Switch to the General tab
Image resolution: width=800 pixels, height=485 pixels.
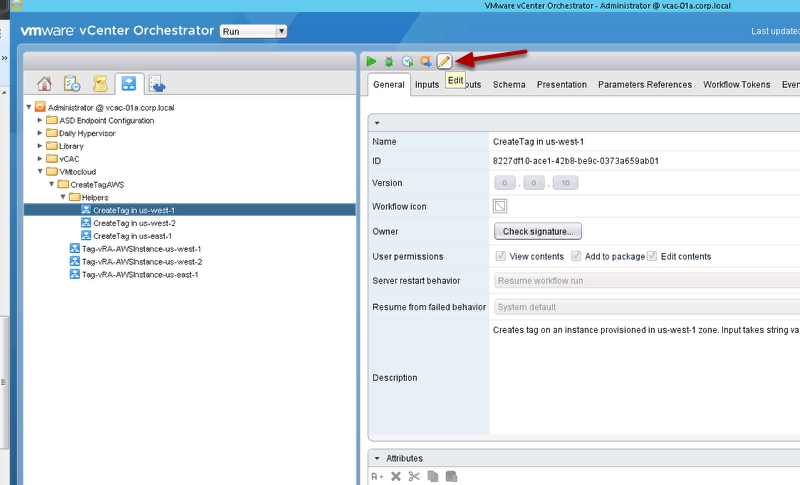point(389,85)
